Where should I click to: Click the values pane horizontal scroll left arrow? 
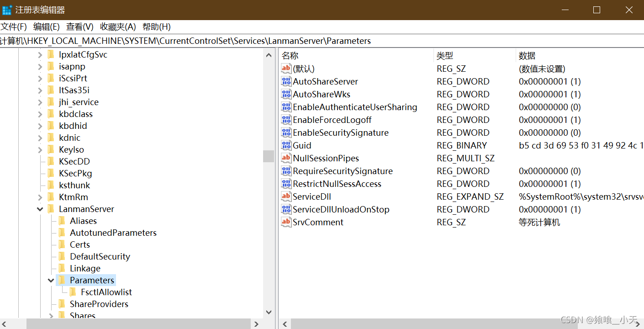[285, 324]
